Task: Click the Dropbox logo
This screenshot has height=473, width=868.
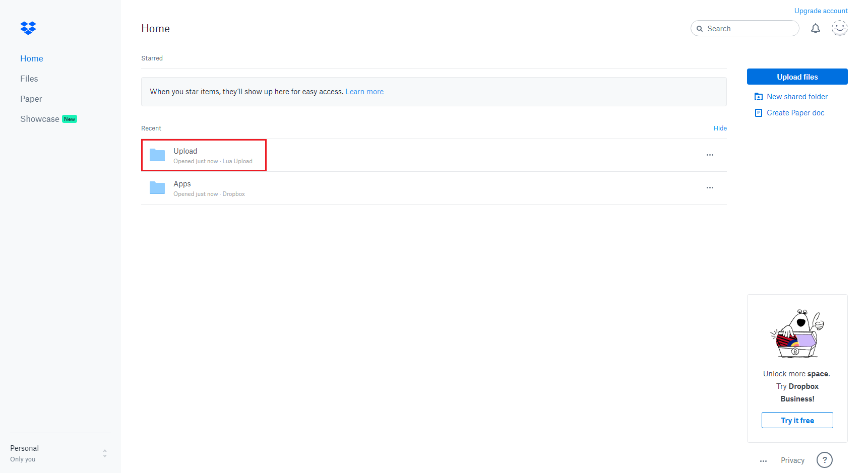Action: click(x=28, y=28)
